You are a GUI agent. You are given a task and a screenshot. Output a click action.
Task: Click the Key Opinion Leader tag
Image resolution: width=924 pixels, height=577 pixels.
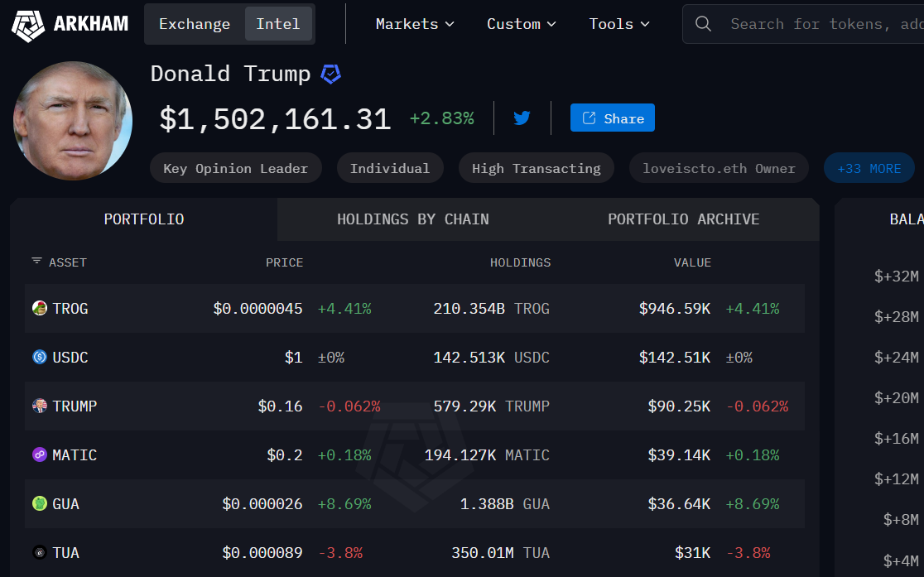coord(236,169)
